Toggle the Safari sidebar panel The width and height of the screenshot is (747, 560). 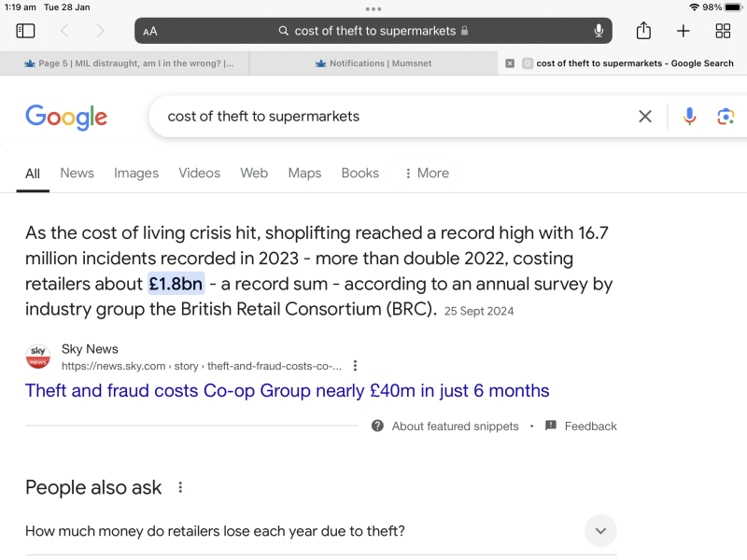click(x=25, y=31)
